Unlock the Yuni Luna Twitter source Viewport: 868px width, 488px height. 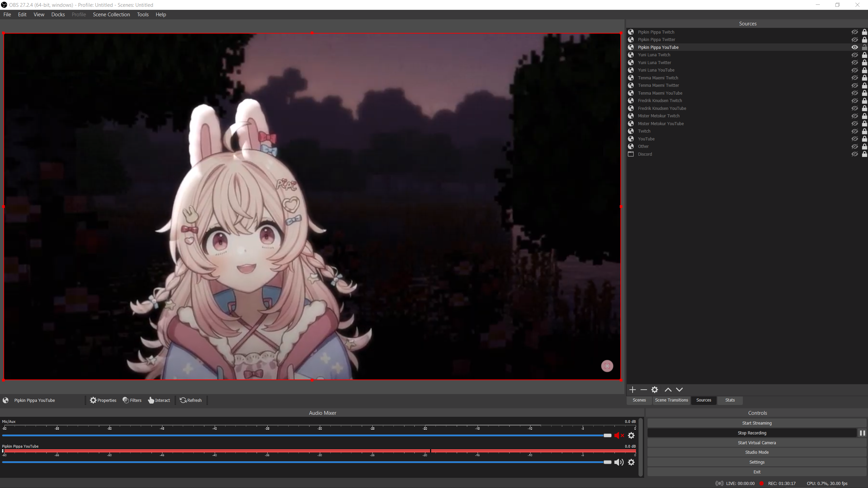tap(865, 62)
